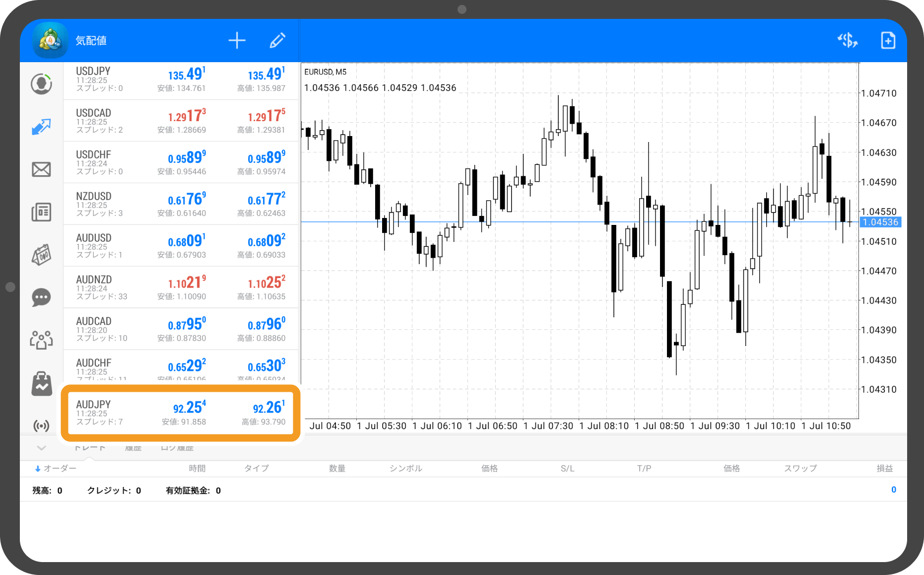Image resolution: width=924 pixels, height=575 pixels.
Task: Collapse the bottom panel chevron
Action: (42, 448)
